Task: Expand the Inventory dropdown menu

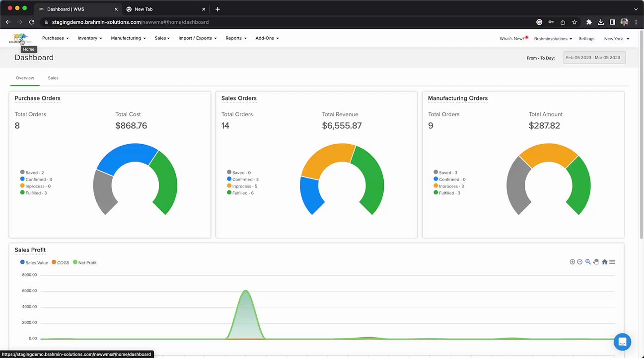Action: (90, 38)
